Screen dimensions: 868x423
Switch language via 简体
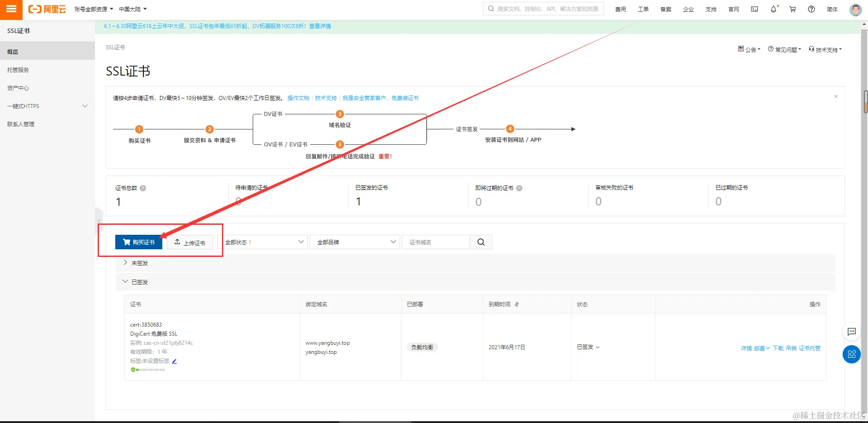tap(832, 9)
